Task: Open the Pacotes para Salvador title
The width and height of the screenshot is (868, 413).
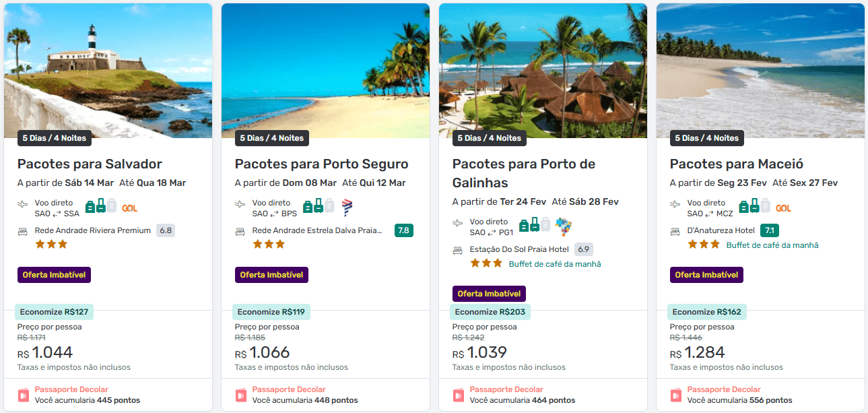Action: tap(90, 164)
